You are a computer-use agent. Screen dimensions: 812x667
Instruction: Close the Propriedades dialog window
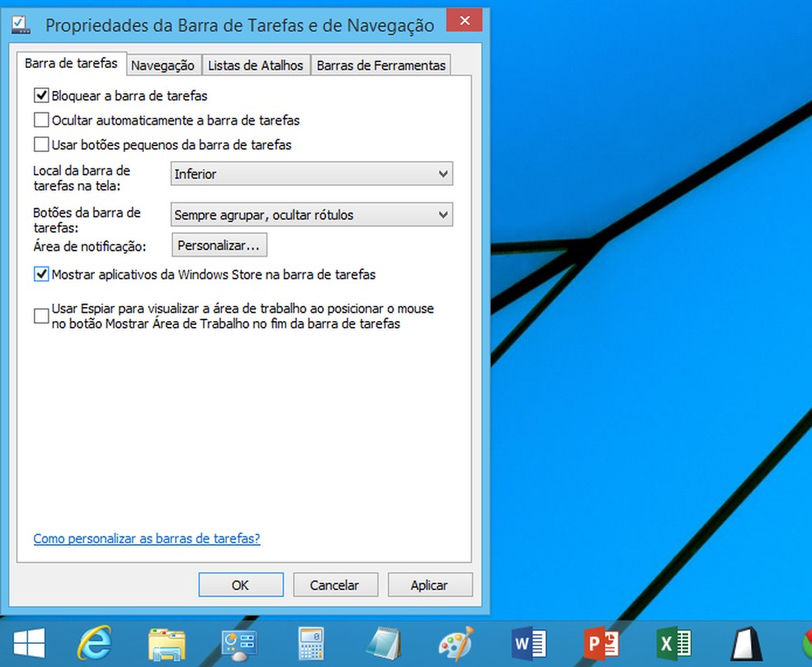tap(465, 21)
